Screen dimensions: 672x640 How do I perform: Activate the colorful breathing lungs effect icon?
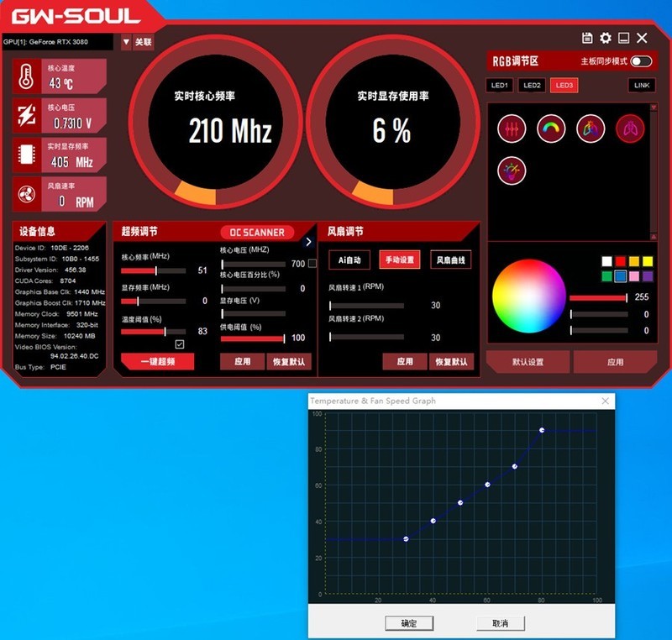pyautogui.click(x=589, y=128)
